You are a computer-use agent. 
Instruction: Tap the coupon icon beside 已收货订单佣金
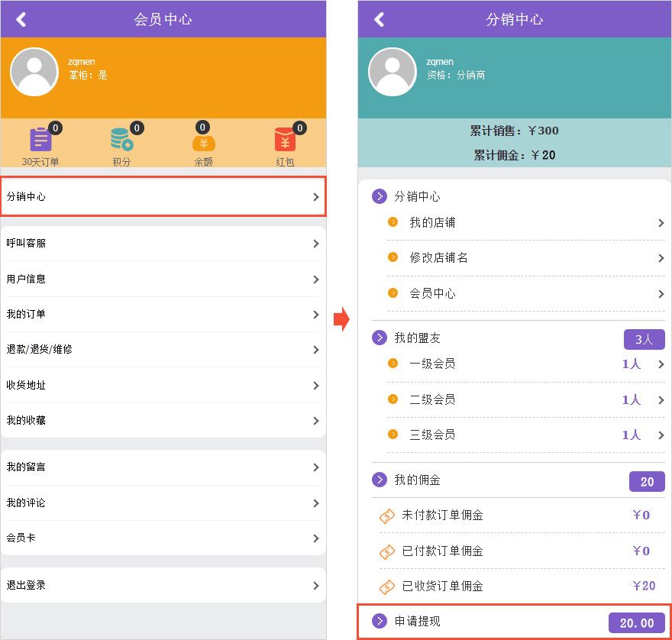[386, 586]
